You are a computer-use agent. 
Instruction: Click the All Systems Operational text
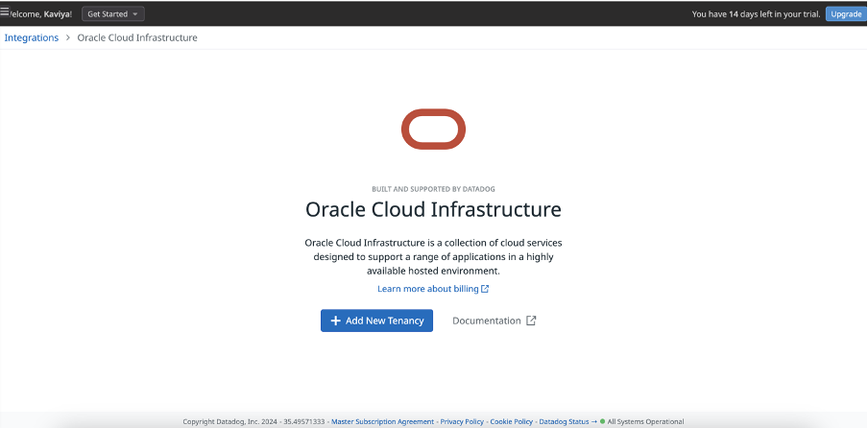[645, 421]
